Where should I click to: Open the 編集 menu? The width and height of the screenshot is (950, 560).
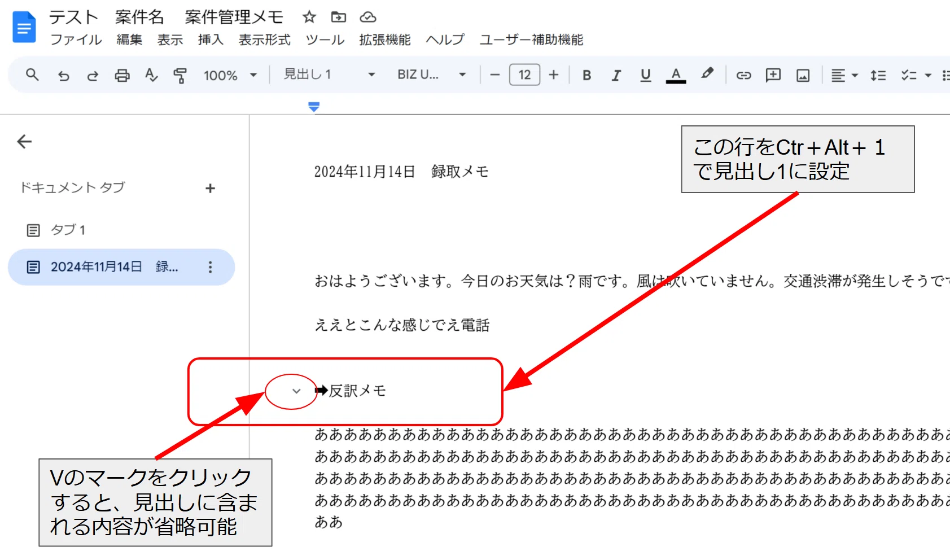point(129,40)
